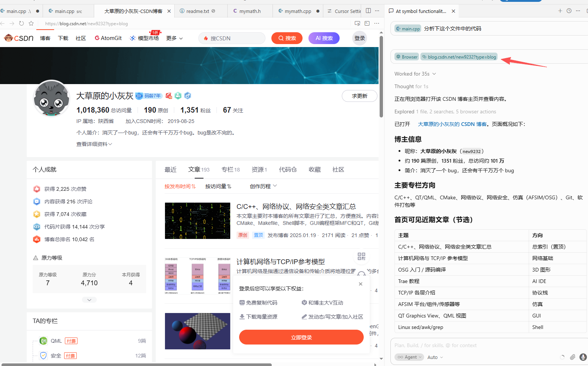Click the orange 搜索 button
The height and width of the screenshot is (366, 588).
click(x=287, y=38)
